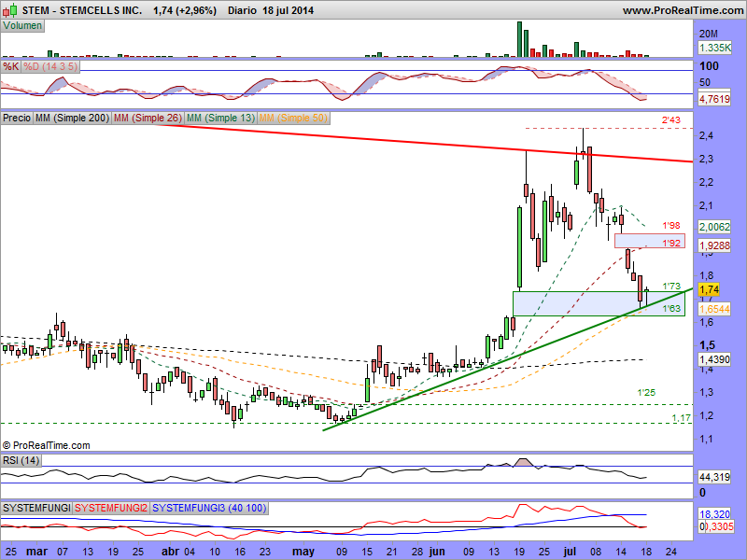The image size is (747, 560).
Task: Click the candlestick chart icon beside STEM title
Action: [x=10, y=10]
